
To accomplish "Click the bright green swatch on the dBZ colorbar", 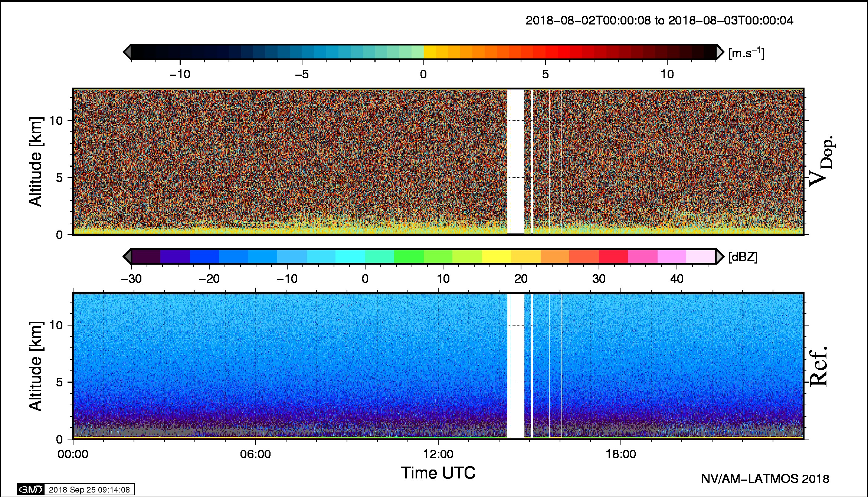I will 409,256.
